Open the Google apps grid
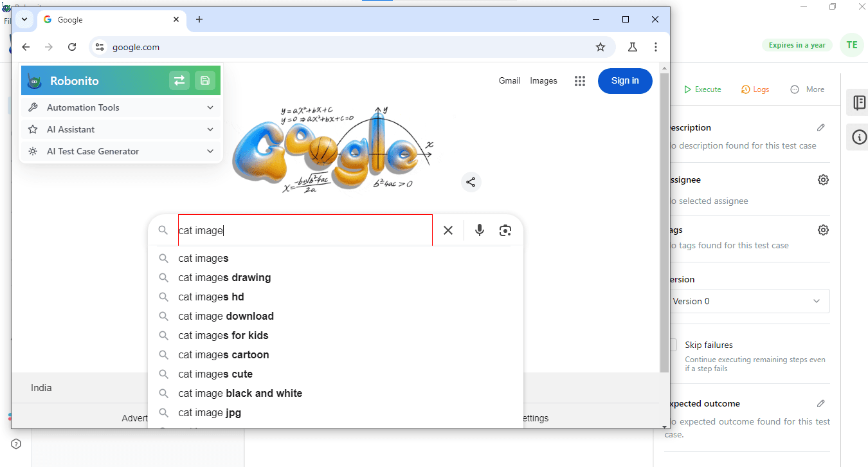The height and width of the screenshot is (467, 868). [580, 81]
